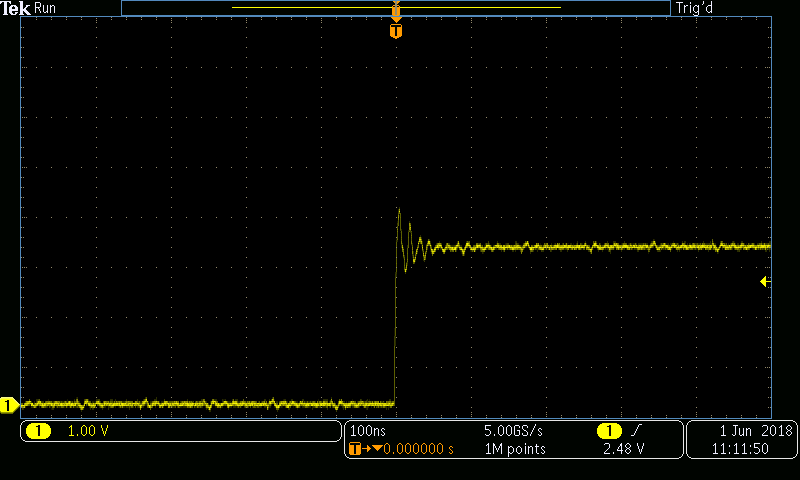Click the rising edge trigger slope icon

pos(633,431)
